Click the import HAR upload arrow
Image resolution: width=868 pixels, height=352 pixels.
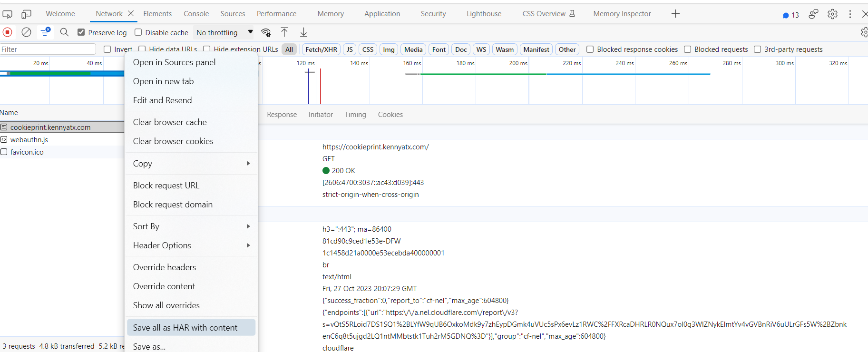[284, 32]
